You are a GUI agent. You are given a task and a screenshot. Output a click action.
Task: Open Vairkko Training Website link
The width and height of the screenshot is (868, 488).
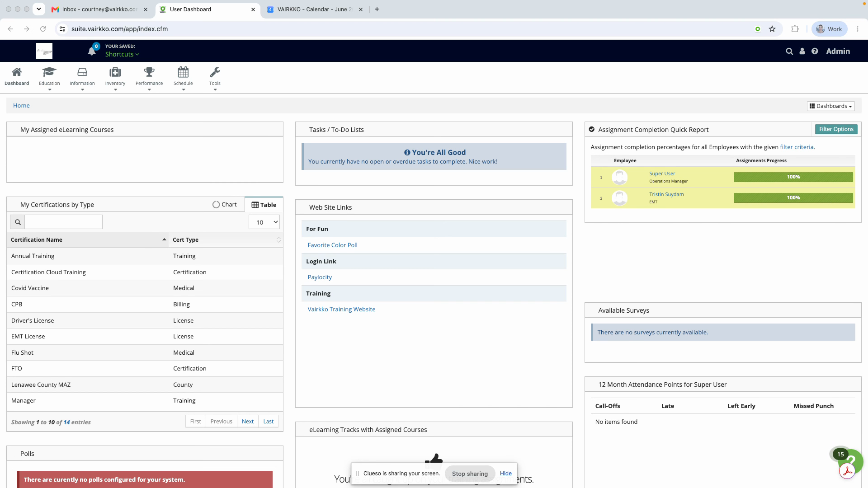341,309
